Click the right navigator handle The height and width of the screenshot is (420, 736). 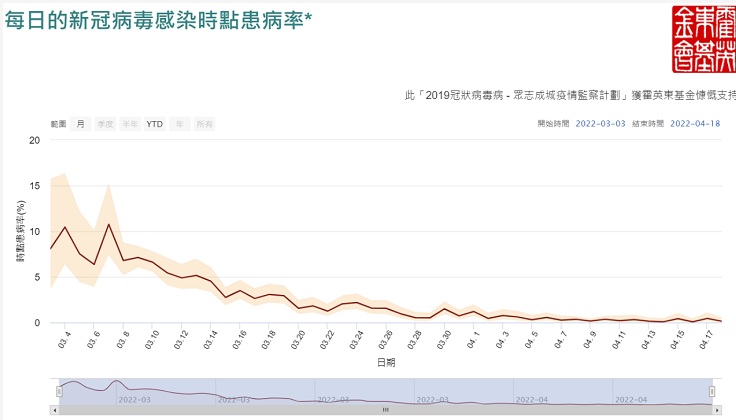click(712, 391)
